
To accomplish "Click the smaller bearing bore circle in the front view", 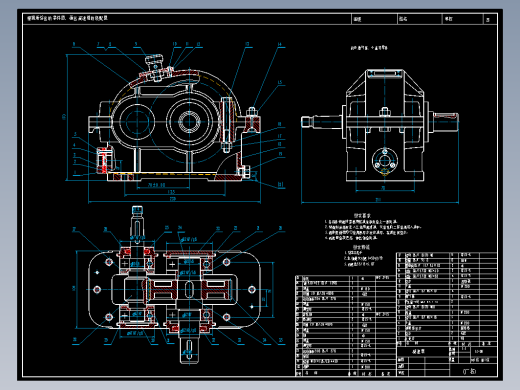I will click(137, 122).
